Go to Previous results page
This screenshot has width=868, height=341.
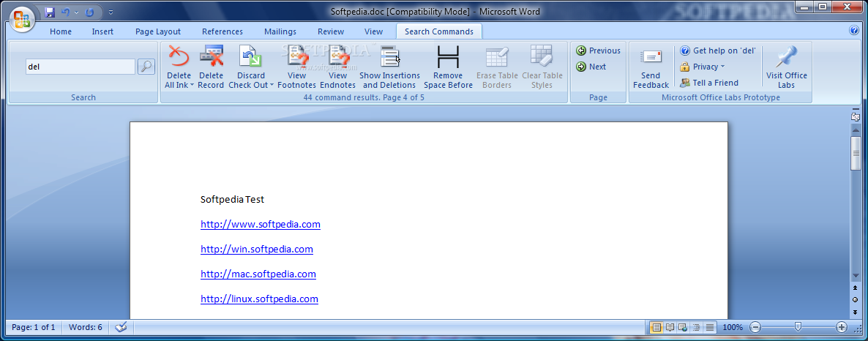pyautogui.click(x=599, y=50)
